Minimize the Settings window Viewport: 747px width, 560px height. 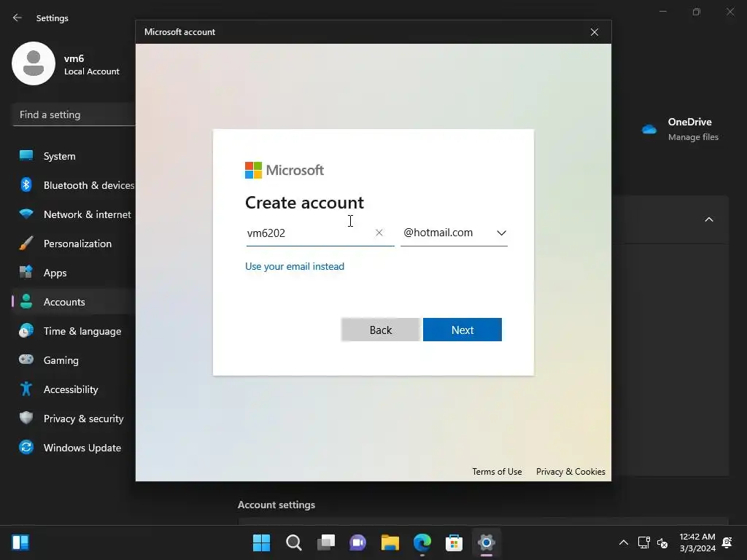(662, 12)
